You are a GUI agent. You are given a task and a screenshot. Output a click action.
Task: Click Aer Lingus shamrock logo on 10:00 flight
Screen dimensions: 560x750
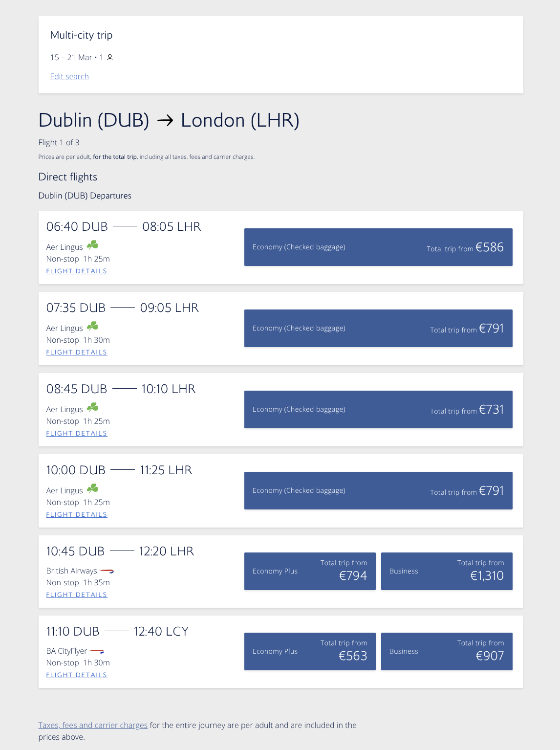[x=92, y=488]
